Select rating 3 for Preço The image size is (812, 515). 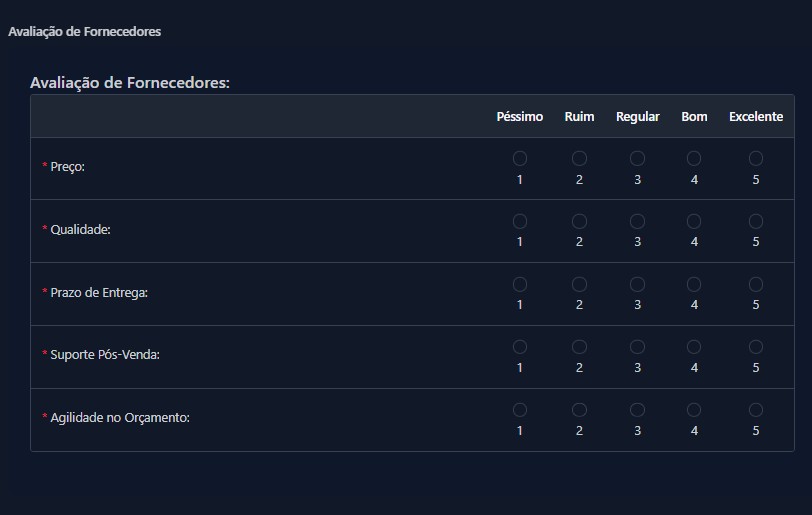click(637, 158)
